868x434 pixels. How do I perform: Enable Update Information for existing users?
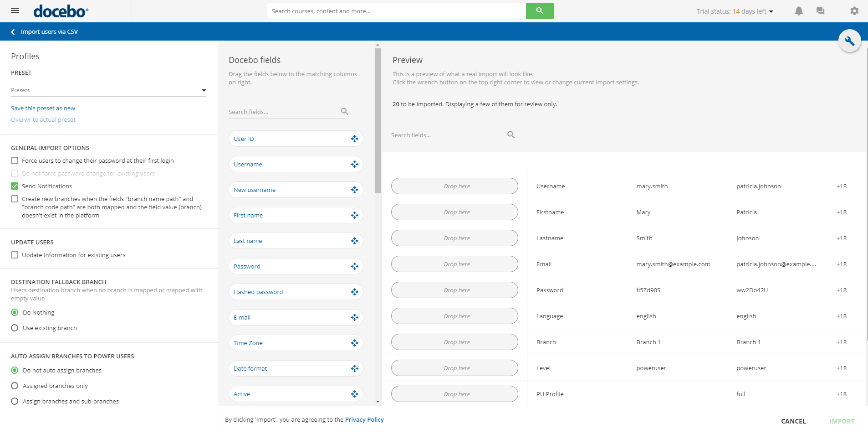point(14,255)
